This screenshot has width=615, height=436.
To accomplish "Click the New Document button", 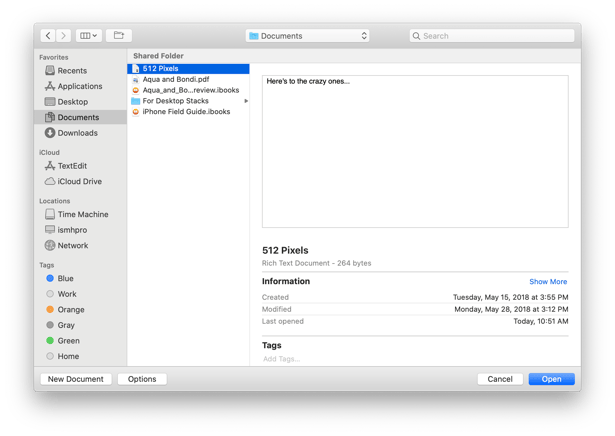I will point(76,379).
